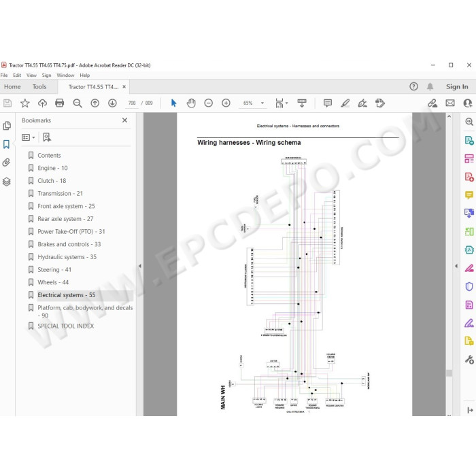This screenshot has width=476, height=476.
Task: Click the vertical scrollbar thumb
Action: point(449,373)
